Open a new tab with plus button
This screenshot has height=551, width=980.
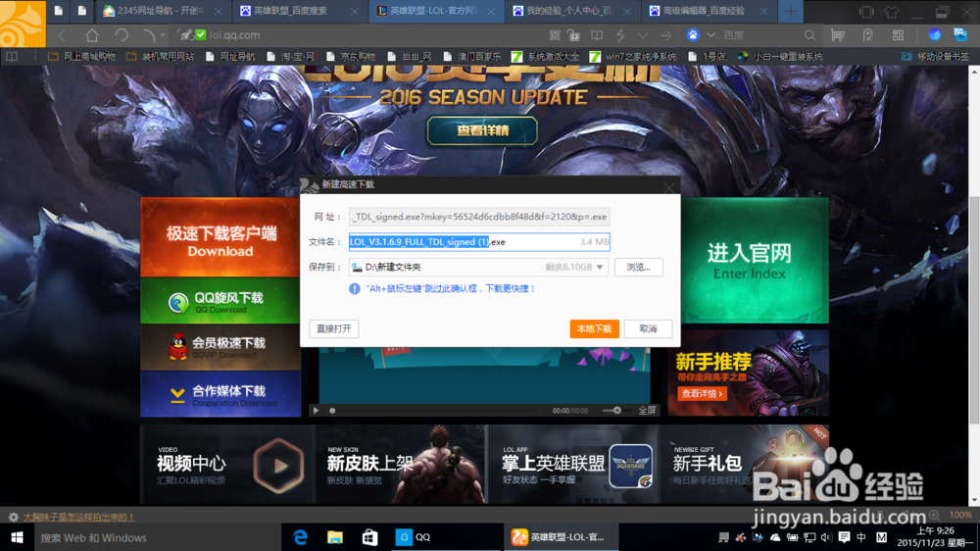point(791,11)
